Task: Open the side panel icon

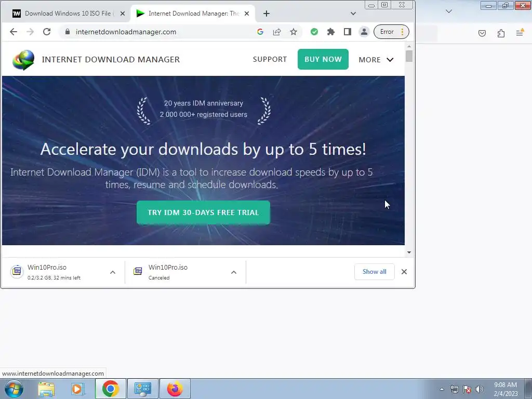Action: click(x=348, y=32)
